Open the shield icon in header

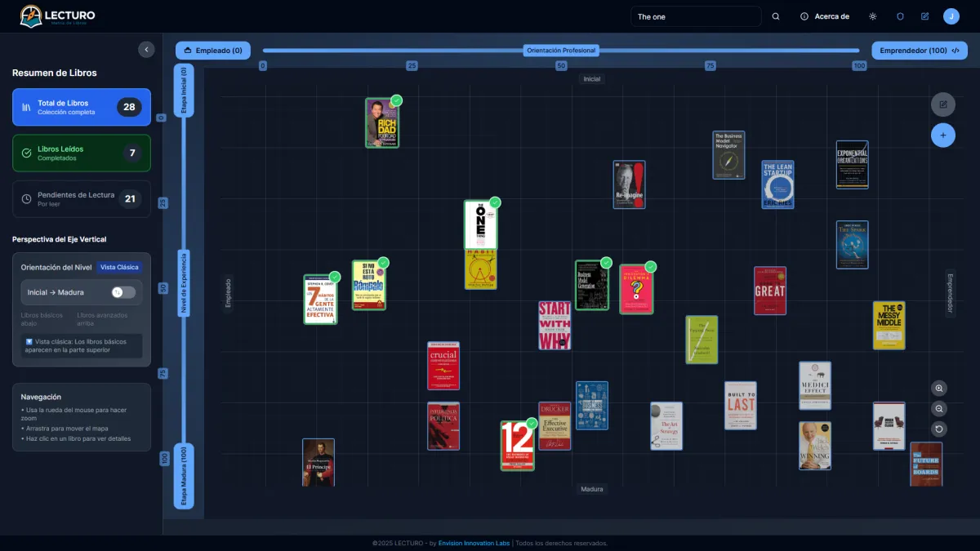(x=900, y=16)
